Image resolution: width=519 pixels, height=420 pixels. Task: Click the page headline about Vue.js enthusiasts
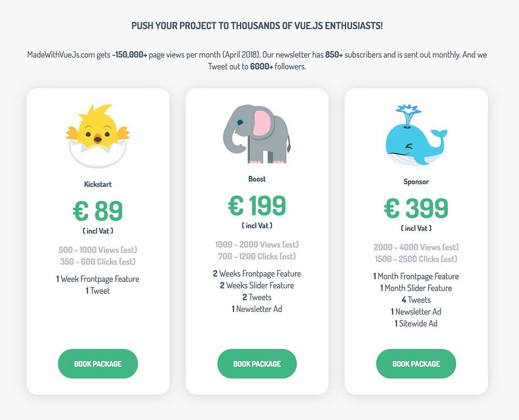[x=257, y=25]
